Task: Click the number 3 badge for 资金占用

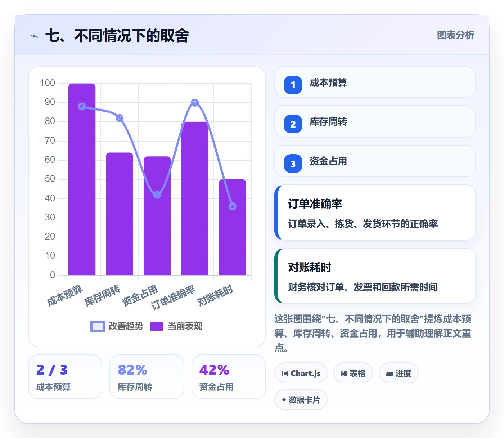Action: point(293,164)
